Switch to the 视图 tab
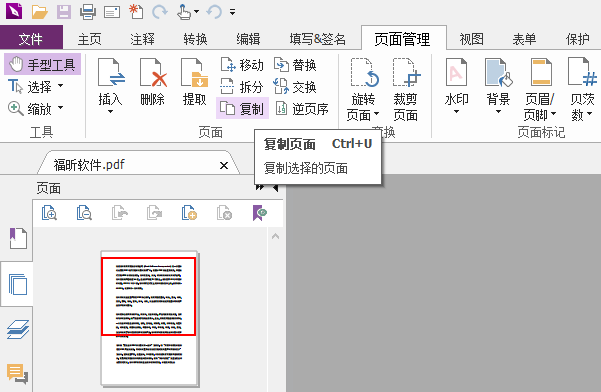This screenshot has width=601, height=392. (x=471, y=39)
